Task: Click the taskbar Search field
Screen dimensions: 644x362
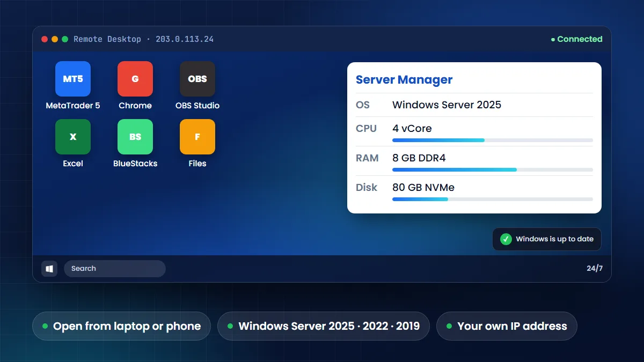Action: [115, 269]
